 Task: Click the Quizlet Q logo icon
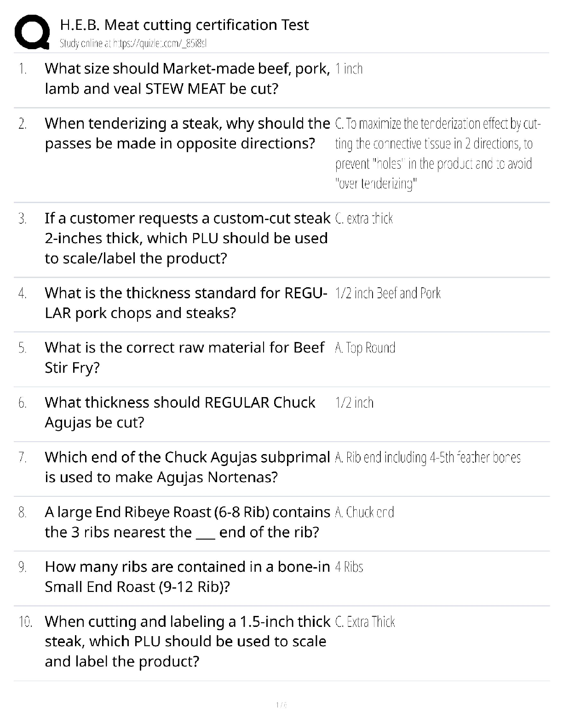click(x=32, y=32)
